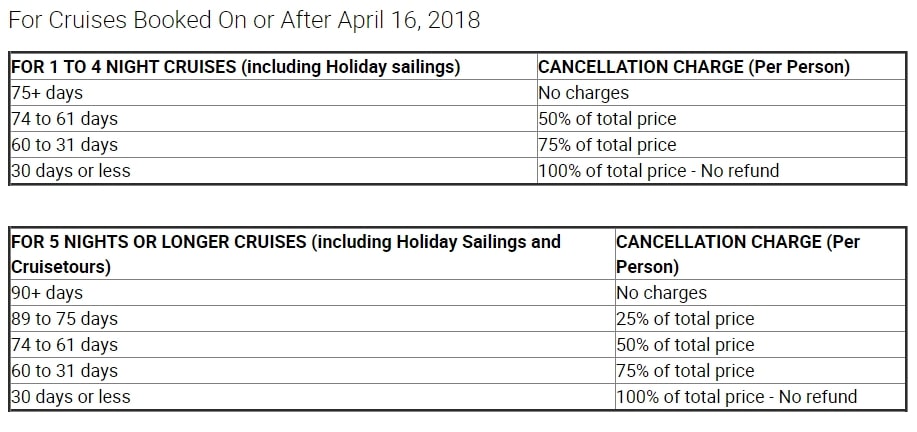The height and width of the screenshot is (432, 917).
Task: Click 100% of total price - No refund in first table
Action: [722, 171]
